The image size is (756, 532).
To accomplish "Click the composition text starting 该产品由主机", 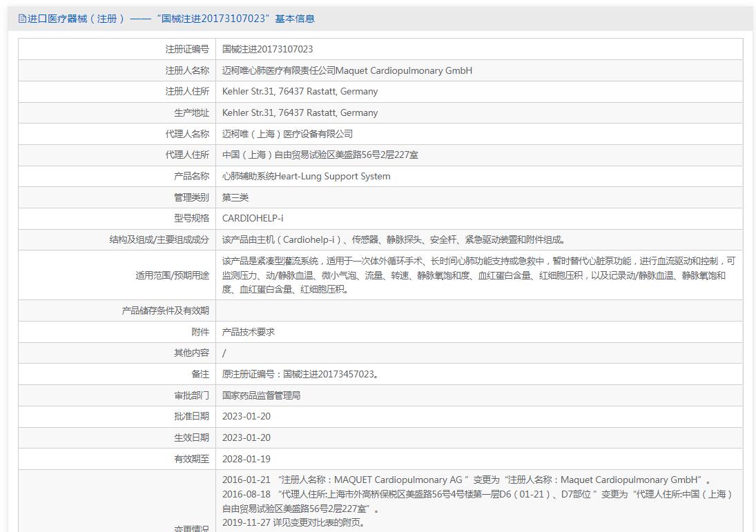I will tap(394, 239).
